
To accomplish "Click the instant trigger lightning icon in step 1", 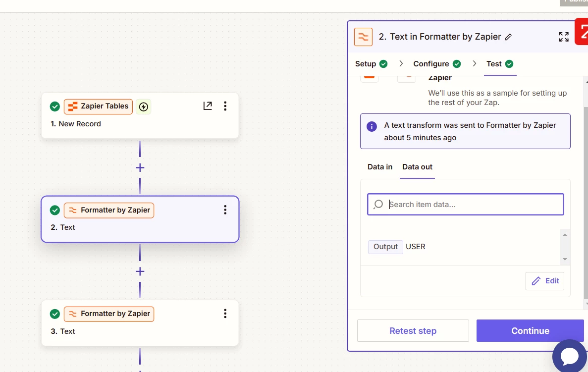I will click(144, 107).
